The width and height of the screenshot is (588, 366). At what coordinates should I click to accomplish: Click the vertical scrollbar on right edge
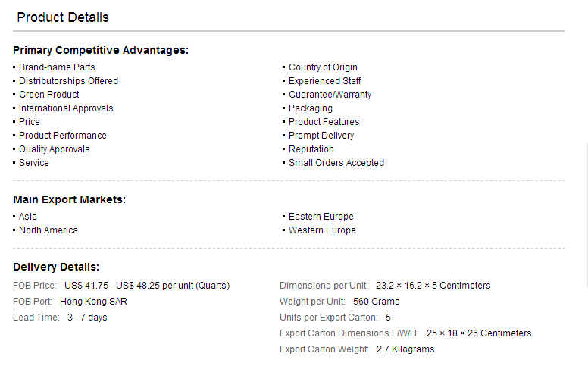pos(586,215)
